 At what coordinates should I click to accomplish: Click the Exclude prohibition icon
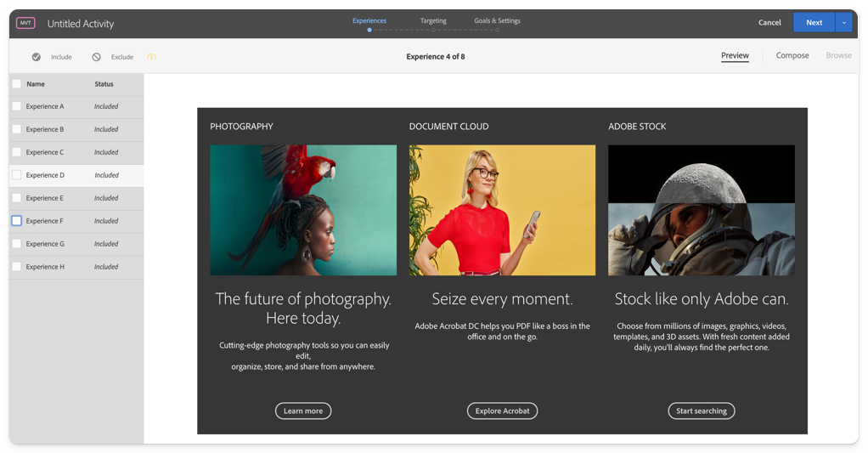tap(96, 57)
